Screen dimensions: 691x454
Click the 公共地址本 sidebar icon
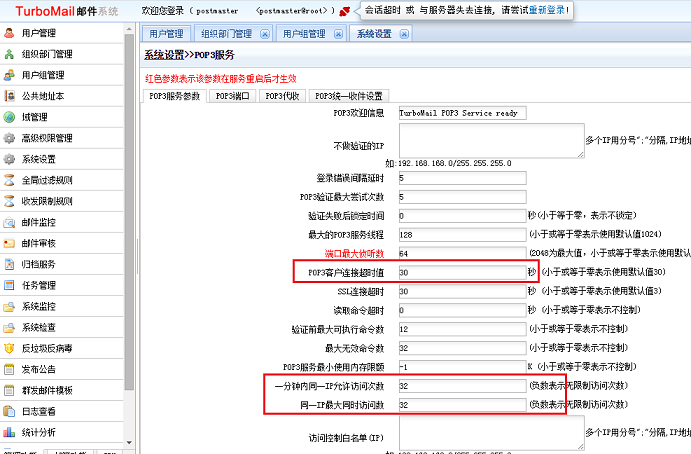tap(9, 96)
